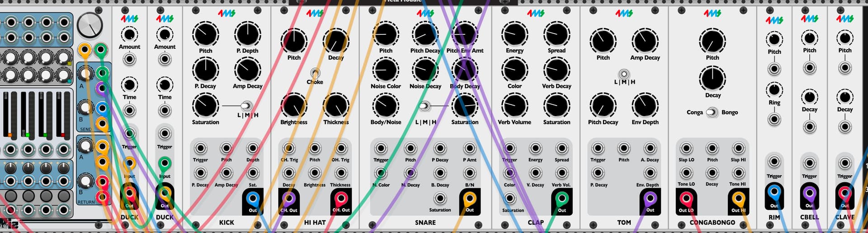Click the TOM Trigger input jack
The image size is (868, 233).
click(598, 148)
